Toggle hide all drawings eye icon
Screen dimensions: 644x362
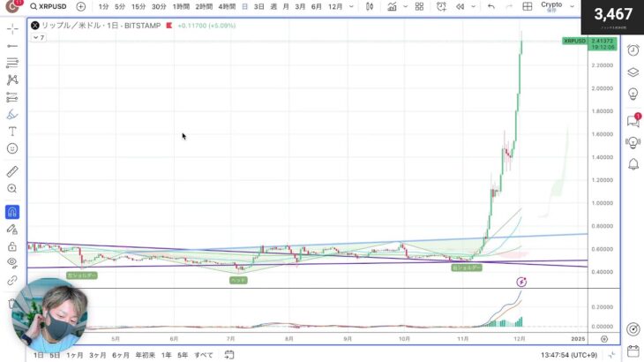(12, 262)
